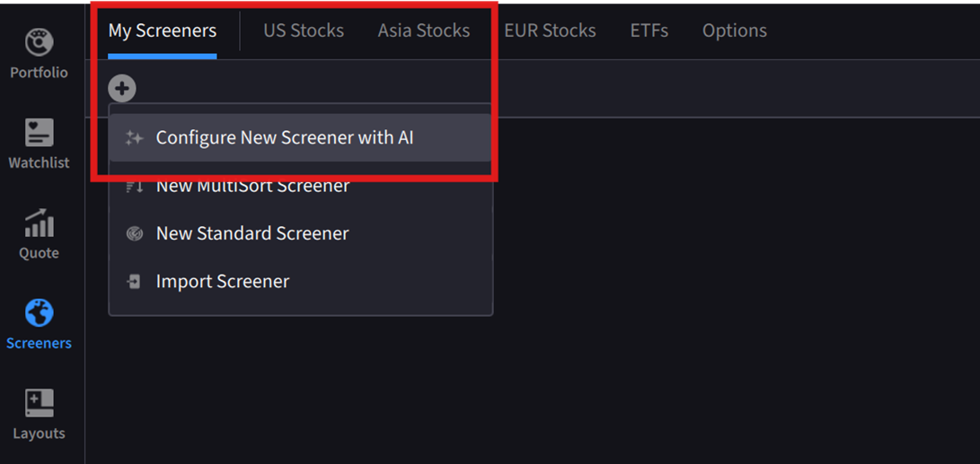Choose Import Screener menu entry

pyautogui.click(x=223, y=282)
